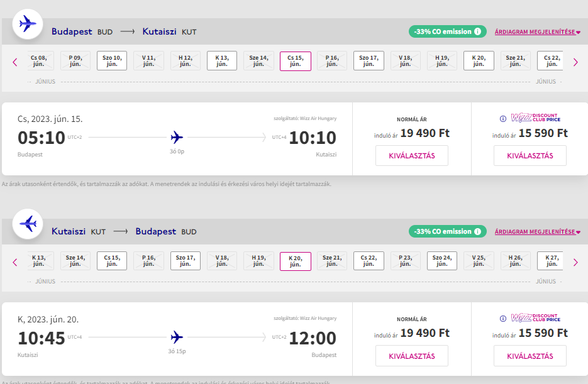Click the outbound flight plane logo icon

(27, 25)
